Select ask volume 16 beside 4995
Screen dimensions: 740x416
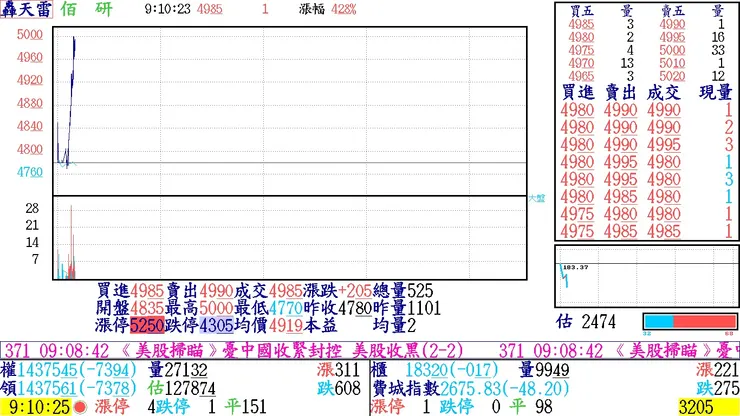[718, 37]
